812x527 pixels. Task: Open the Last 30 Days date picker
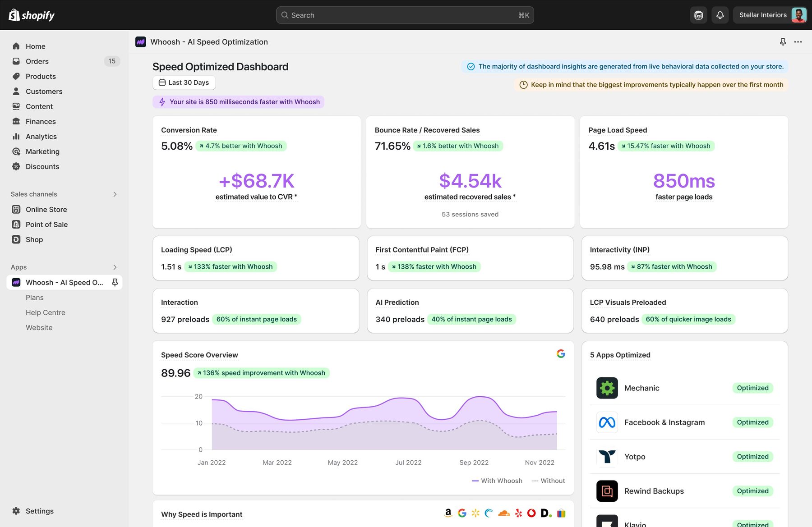(x=184, y=82)
